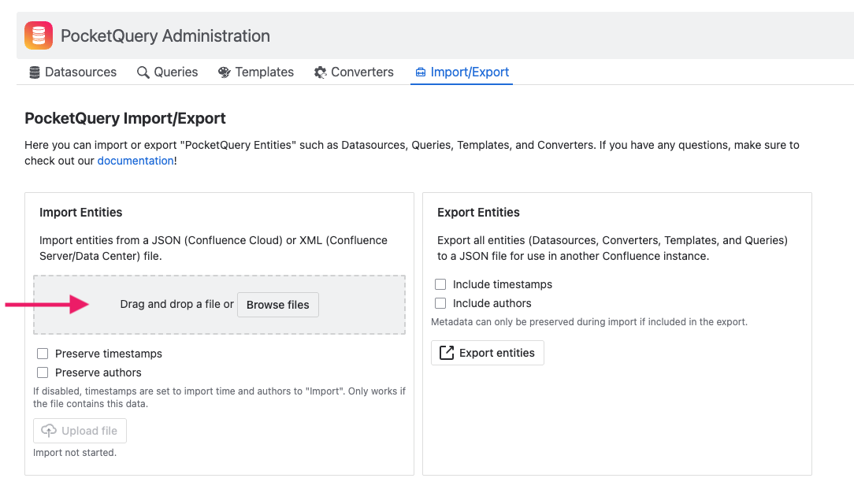Click the 'Drag and drop a file or' text
The height and width of the screenshot is (504, 854).
[177, 304]
